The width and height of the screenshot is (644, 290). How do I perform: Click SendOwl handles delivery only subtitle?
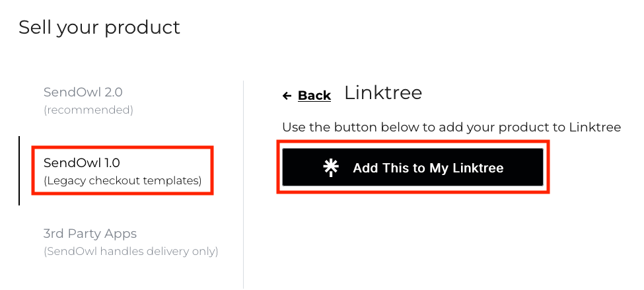130,252
